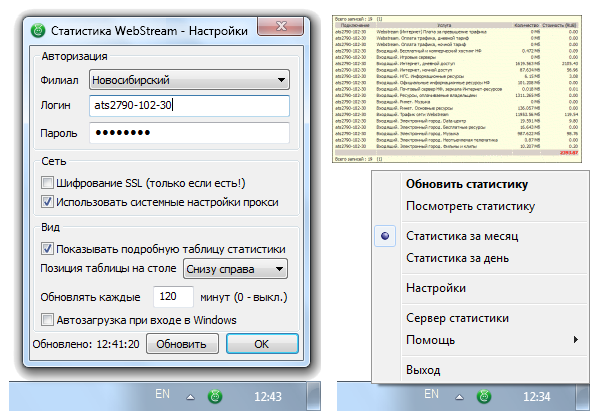The height and width of the screenshot is (420, 600).
Task: Uncheck Использовать системные настройки прокси
Action: [x=47, y=202]
